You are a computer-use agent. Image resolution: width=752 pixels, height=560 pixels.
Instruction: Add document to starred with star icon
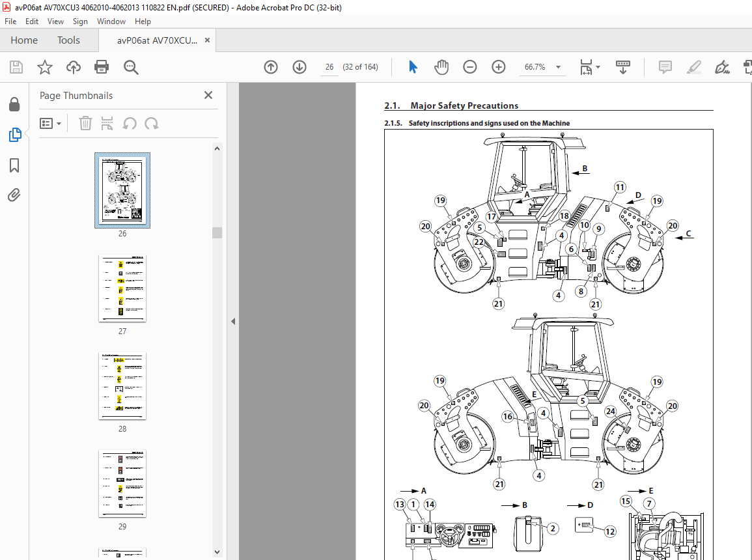point(45,67)
